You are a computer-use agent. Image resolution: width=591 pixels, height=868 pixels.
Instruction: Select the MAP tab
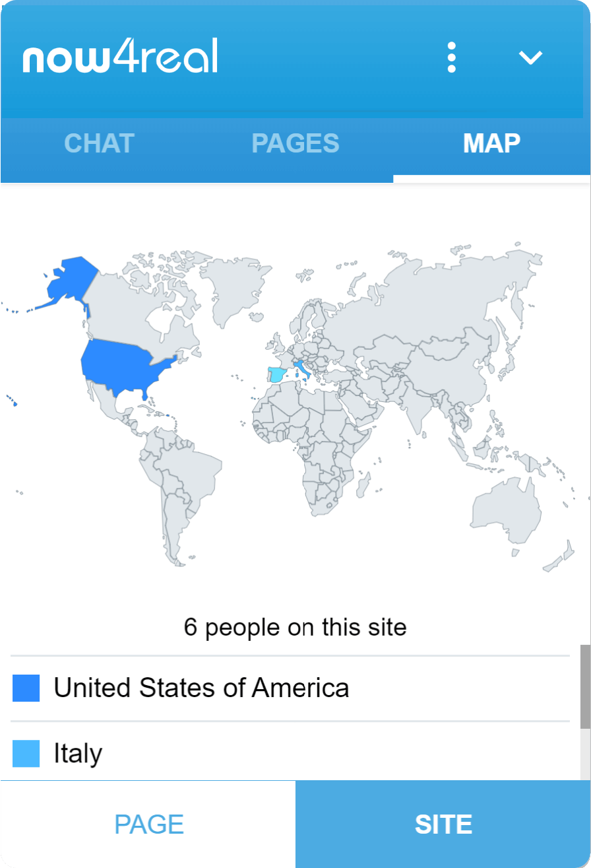tap(491, 143)
